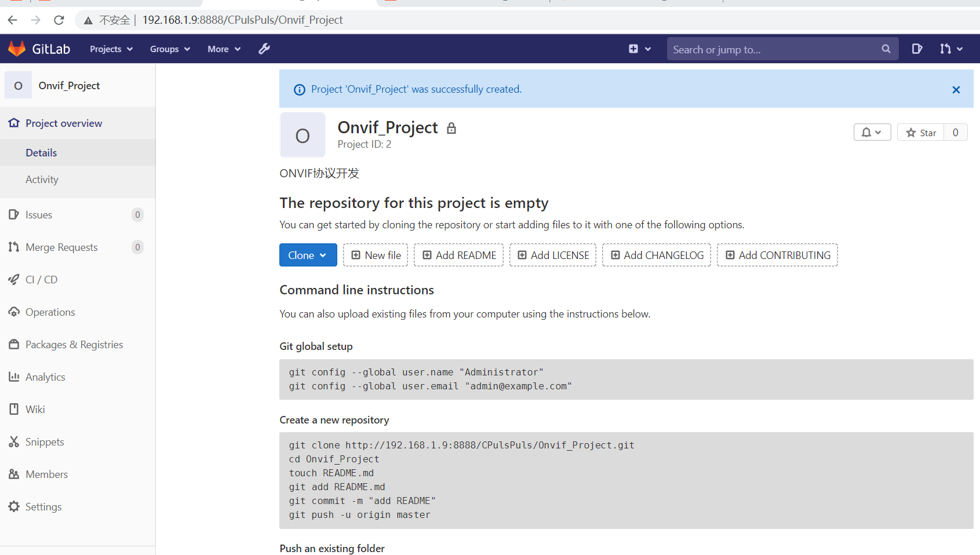980x555 pixels.
Task: Click the private lock icon beside project name
Action: coord(451,128)
